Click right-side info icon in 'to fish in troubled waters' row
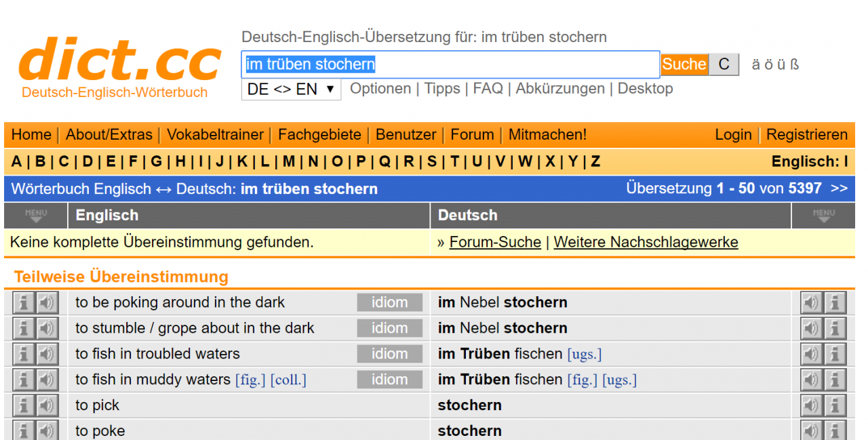 [835, 354]
